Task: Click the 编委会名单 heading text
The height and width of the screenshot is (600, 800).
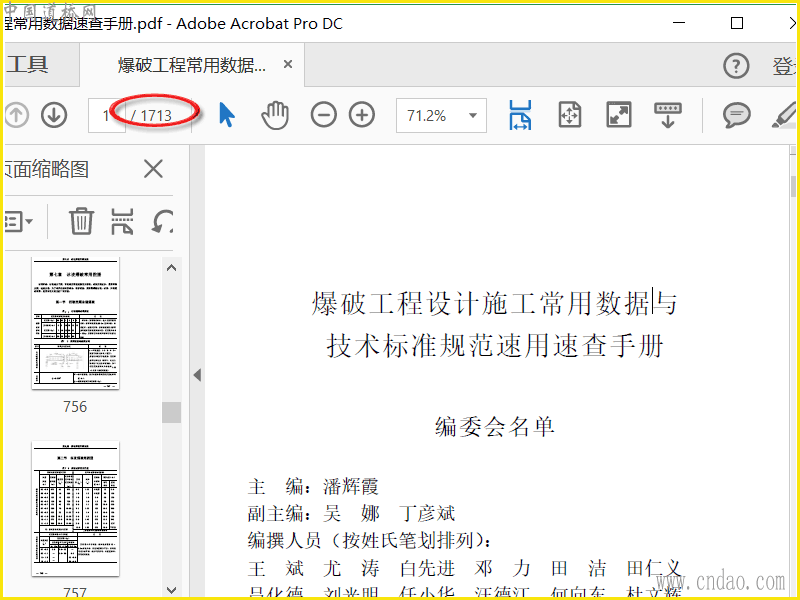Action: (x=494, y=427)
